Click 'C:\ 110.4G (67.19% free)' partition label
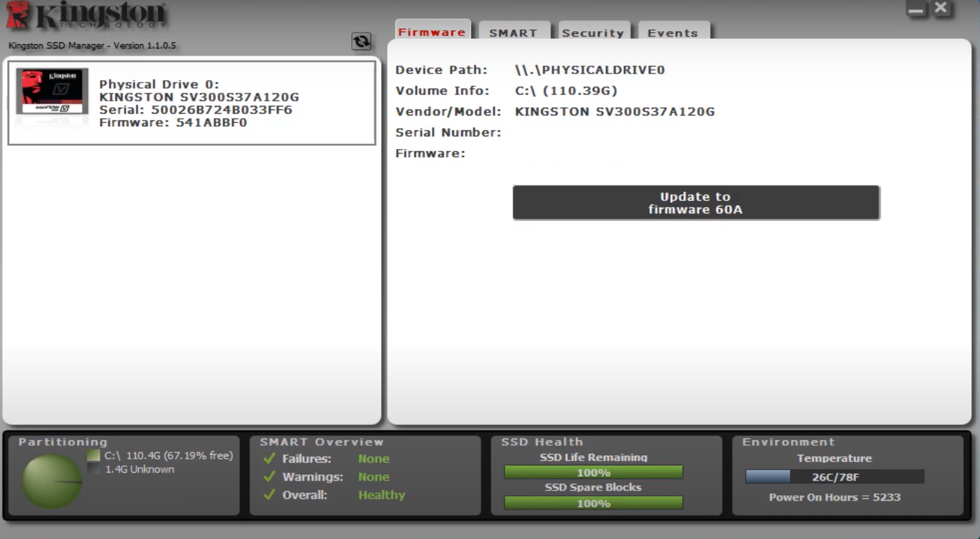The height and width of the screenshot is (539, 980). click(x=169, y=456)
